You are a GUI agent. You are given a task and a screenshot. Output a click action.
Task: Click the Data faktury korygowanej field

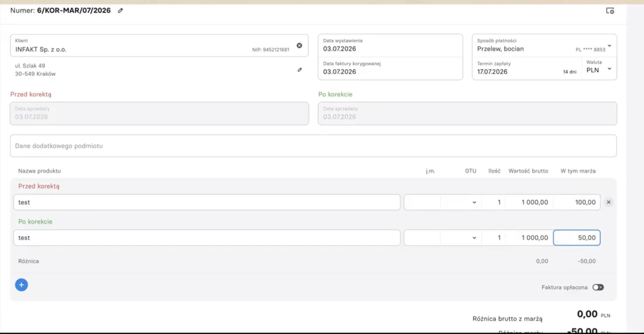pos(390,68)
